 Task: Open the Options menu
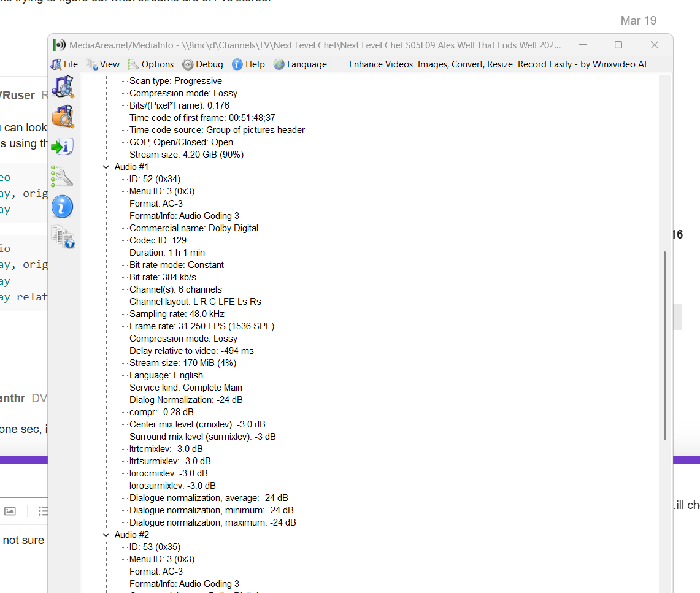coord(151,64)
